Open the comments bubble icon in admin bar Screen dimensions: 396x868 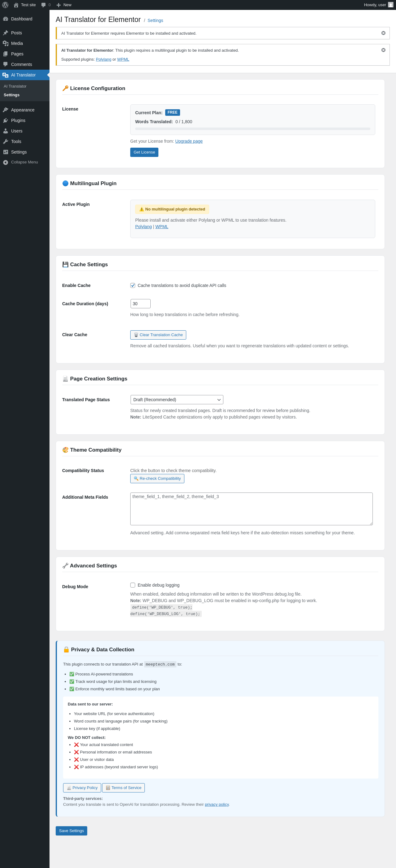(x=43, y=5)
